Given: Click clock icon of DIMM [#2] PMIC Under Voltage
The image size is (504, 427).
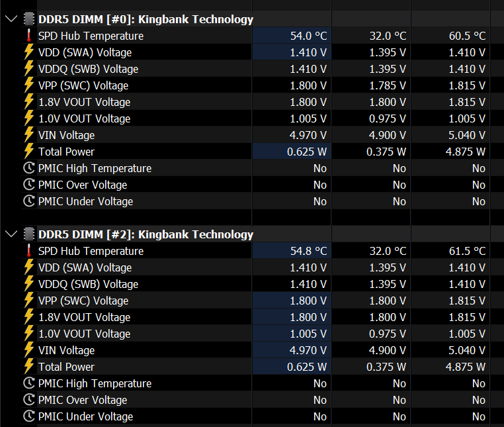Looking at the screenshot, I should click(29, 416).
